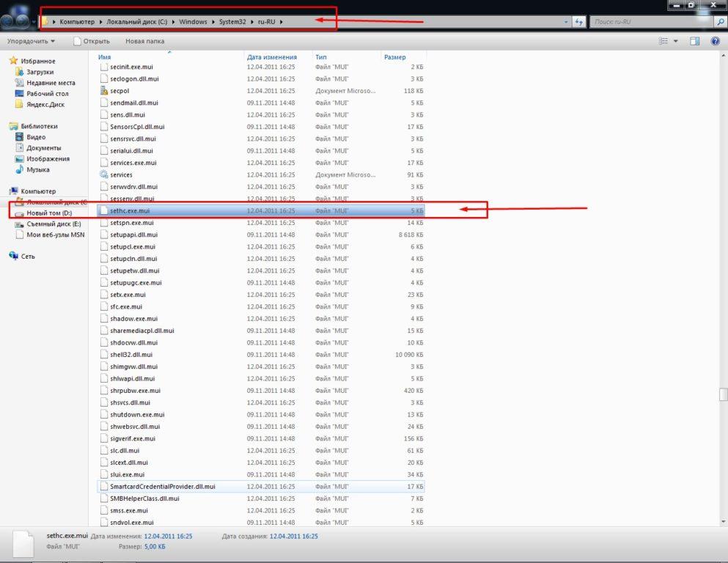
Task: Navigate to Локальный диск (C:) breadcrumb
Action: (136, 22)
